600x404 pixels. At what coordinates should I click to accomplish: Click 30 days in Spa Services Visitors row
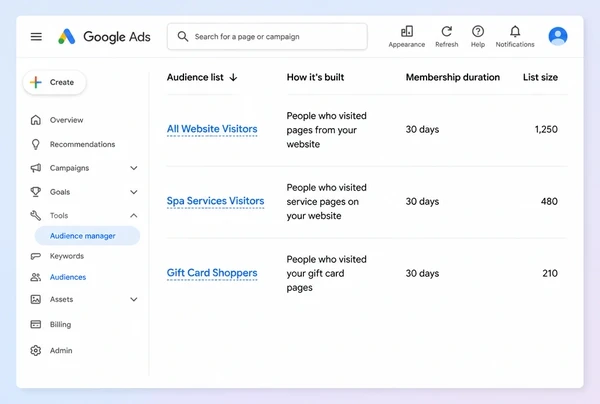[422, 201]
